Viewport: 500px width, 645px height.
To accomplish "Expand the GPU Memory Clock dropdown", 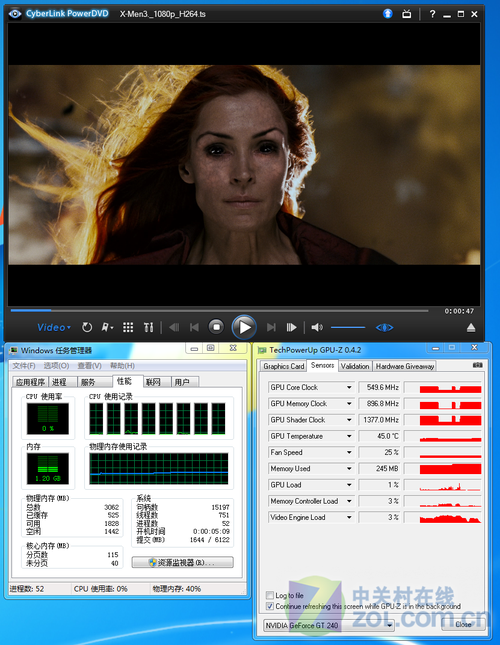I will pos(349,404).
